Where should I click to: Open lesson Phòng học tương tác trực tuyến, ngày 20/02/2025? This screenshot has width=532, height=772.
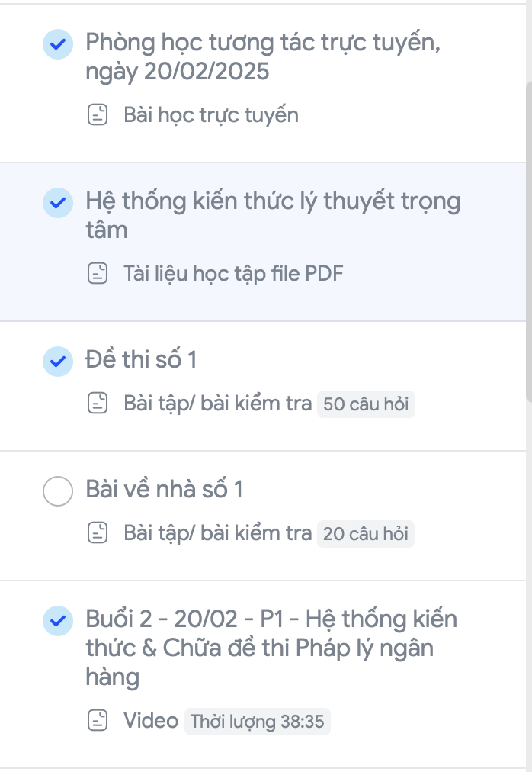click(x=263, y=56)
